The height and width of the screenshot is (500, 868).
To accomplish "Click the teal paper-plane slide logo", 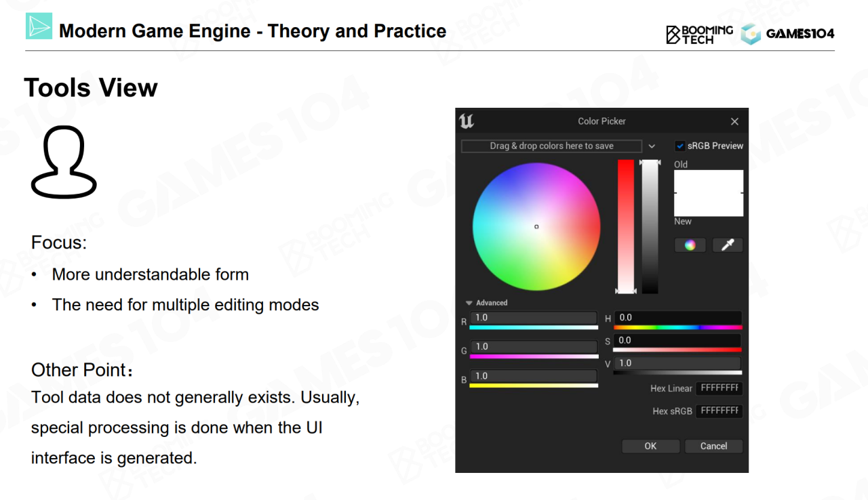I will point(39,26).
